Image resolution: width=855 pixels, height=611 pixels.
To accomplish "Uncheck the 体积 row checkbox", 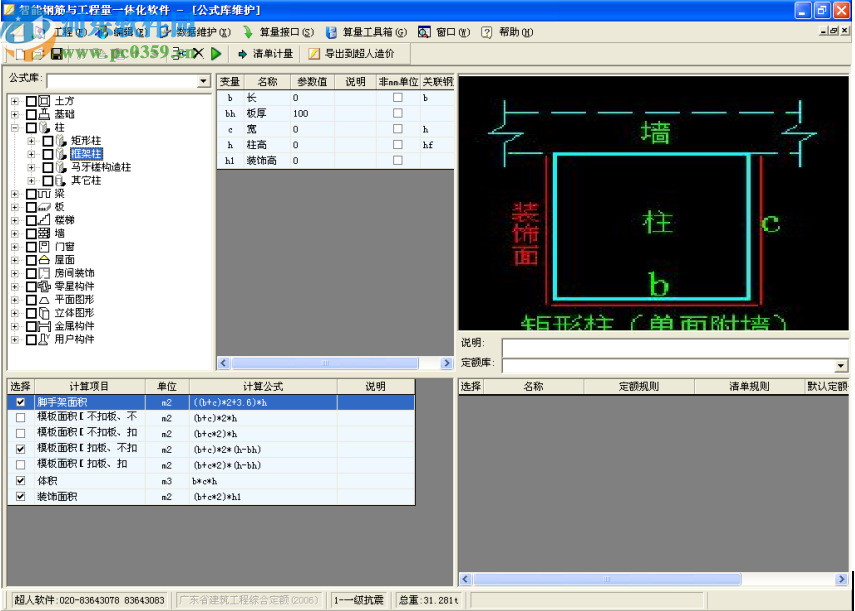I will [21, 480].
